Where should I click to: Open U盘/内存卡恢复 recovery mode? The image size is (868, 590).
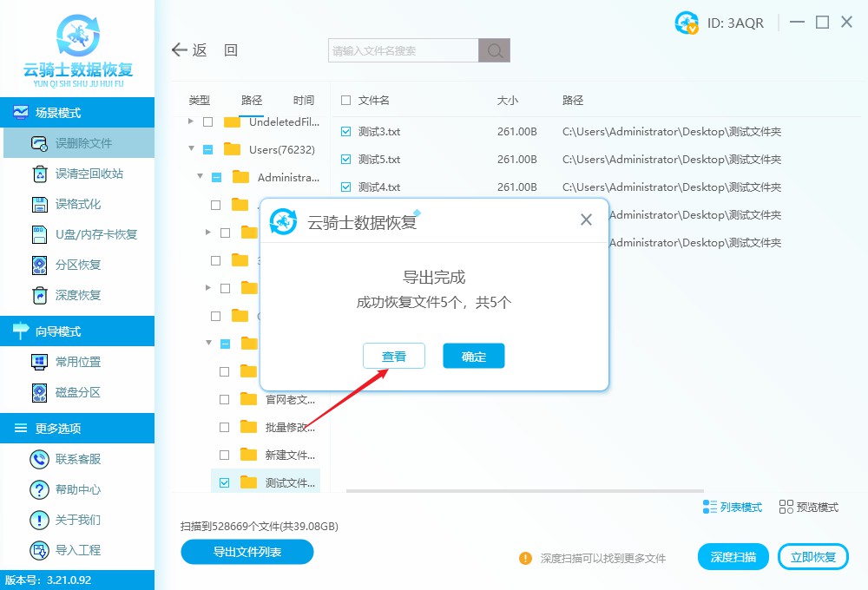click(x=39, y=234)
